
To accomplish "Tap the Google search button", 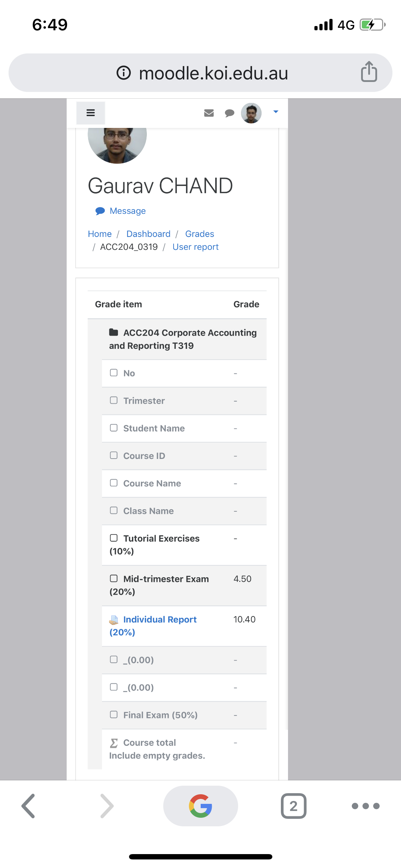I will click(200, 806).
